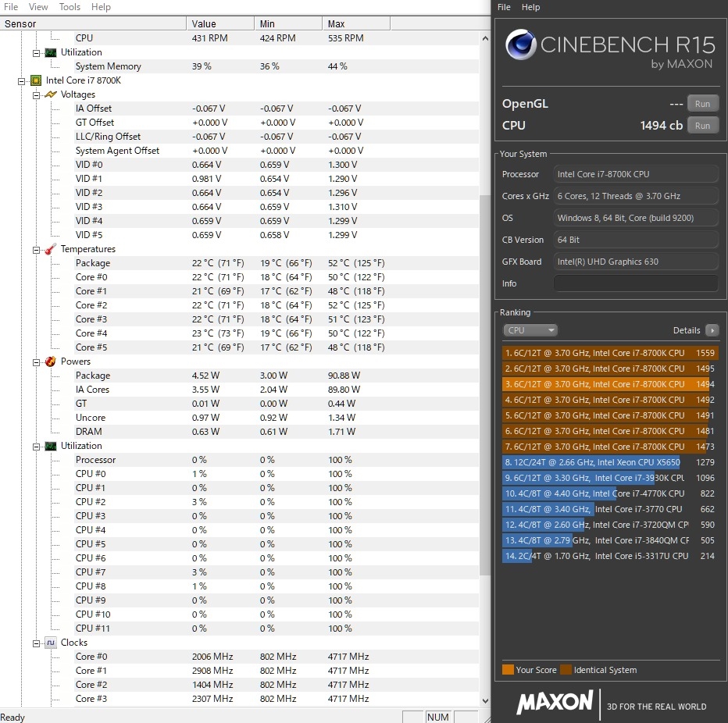728x723 pixels.
Task: Collapse the Temperatures tree node
Action: tap(36, 250)
